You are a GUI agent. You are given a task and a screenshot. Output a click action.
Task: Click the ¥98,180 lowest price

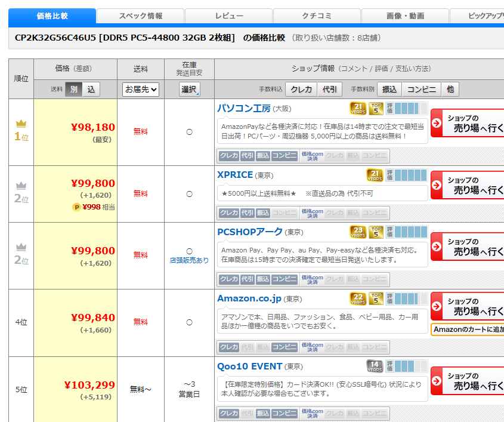[93, 127]
